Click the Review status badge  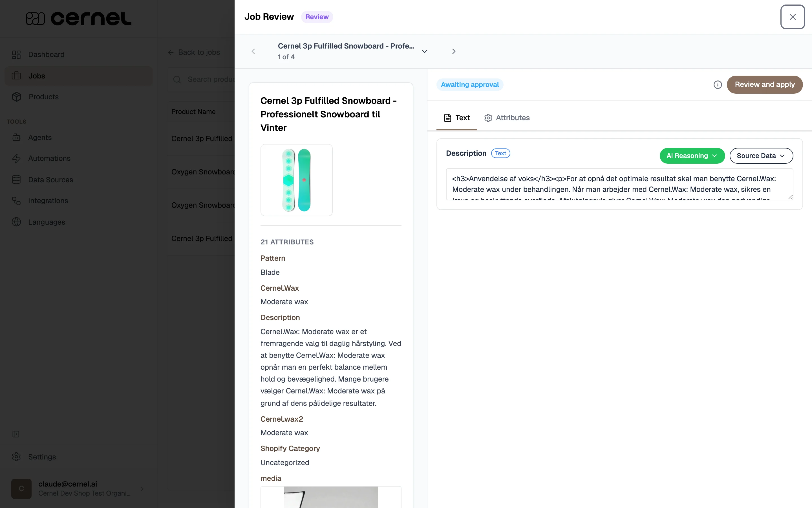(x=317, y=17)
